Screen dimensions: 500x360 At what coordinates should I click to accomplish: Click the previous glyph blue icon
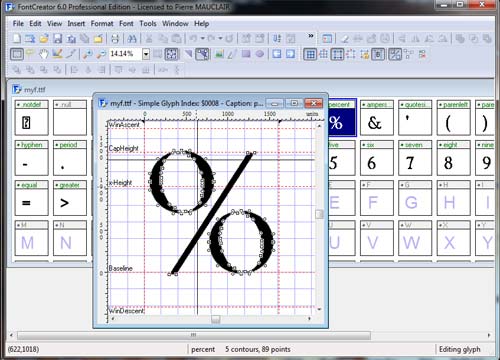277,54
